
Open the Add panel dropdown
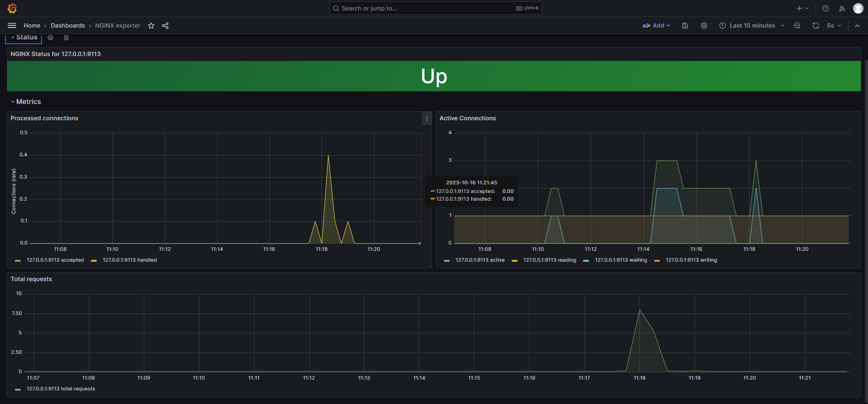pyautogui.click(x=656, y=26)
